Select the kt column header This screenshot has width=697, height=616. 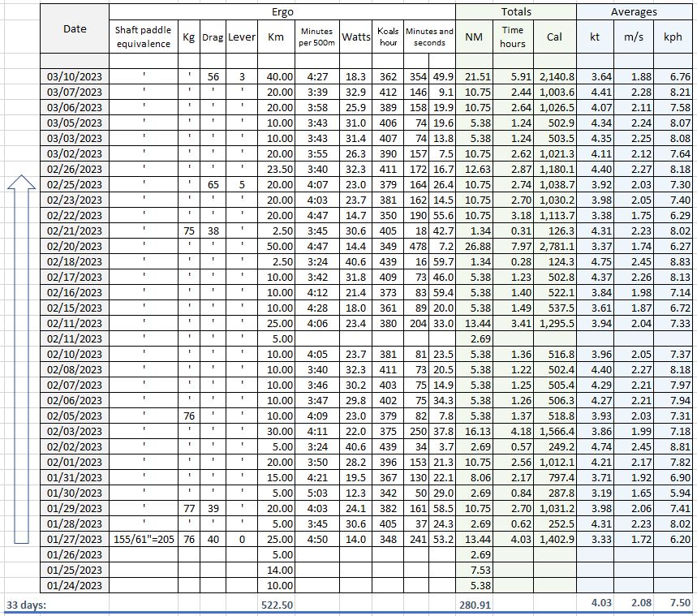point(596,37)
